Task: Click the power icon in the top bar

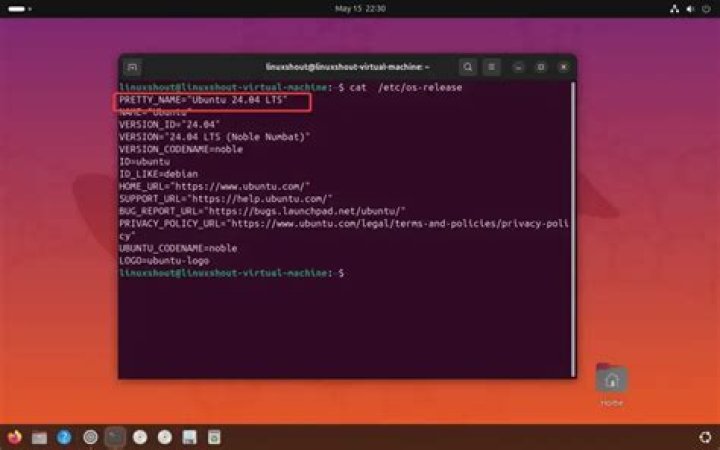Action: 706,9
